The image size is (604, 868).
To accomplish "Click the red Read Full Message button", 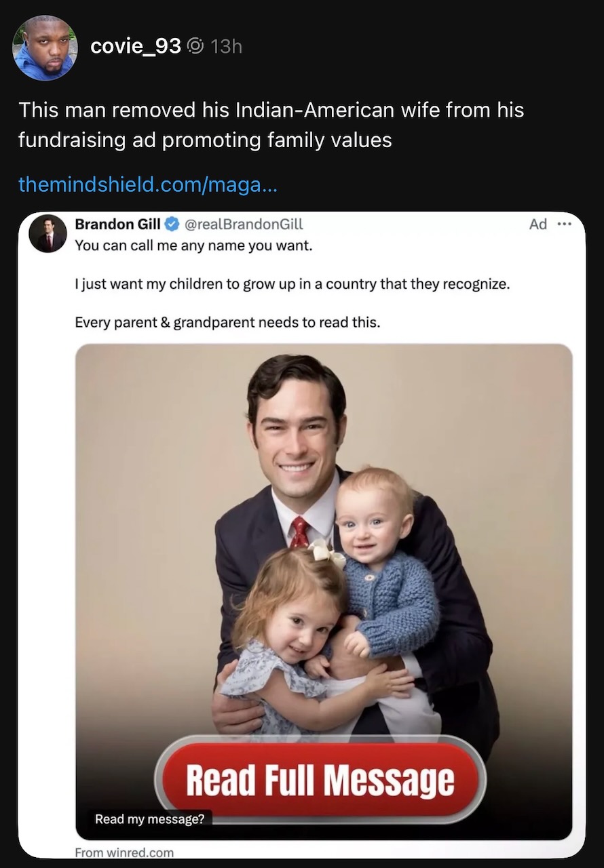I will 320,780.
